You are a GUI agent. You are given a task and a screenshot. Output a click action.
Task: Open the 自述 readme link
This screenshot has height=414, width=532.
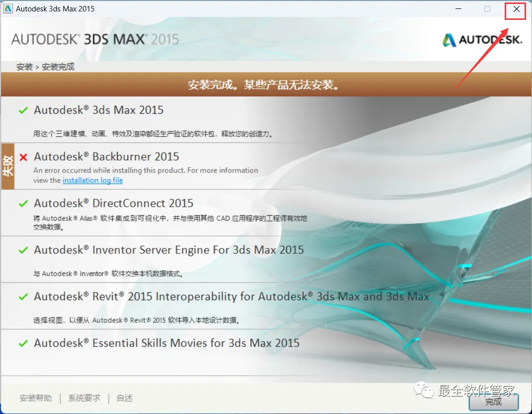[125, 398]
